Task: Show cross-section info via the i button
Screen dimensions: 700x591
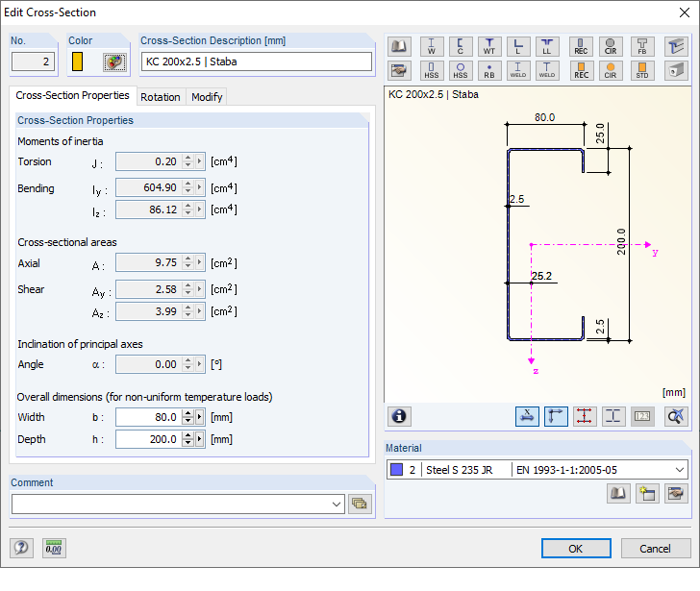Action: [x=399, y=417]
